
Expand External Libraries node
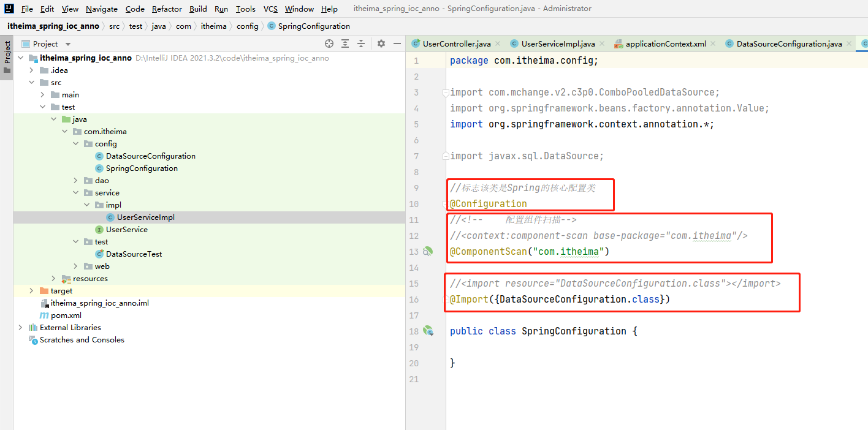coord(20,328)
